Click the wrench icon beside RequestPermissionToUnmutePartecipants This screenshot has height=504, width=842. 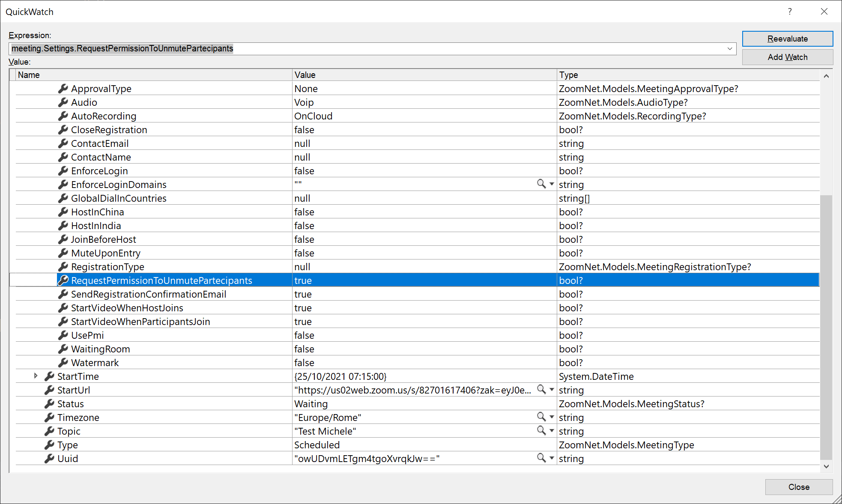click(x=63, y=280)
